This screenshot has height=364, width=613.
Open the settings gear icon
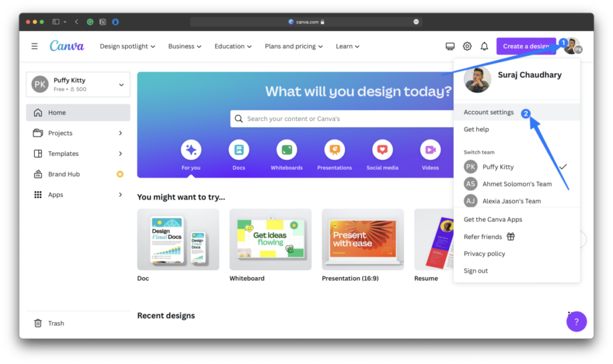[x=467, y=46]
